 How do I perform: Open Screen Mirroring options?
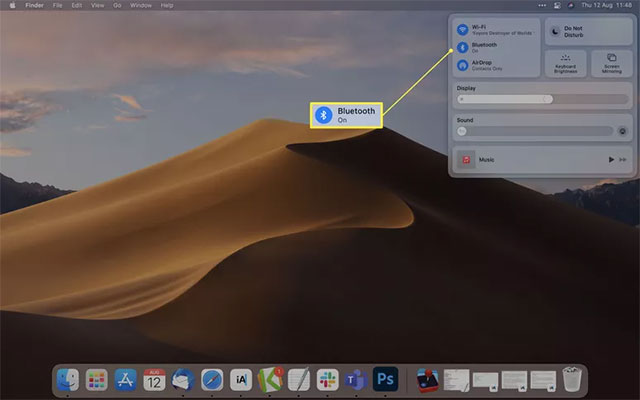(x=611, y=62)
